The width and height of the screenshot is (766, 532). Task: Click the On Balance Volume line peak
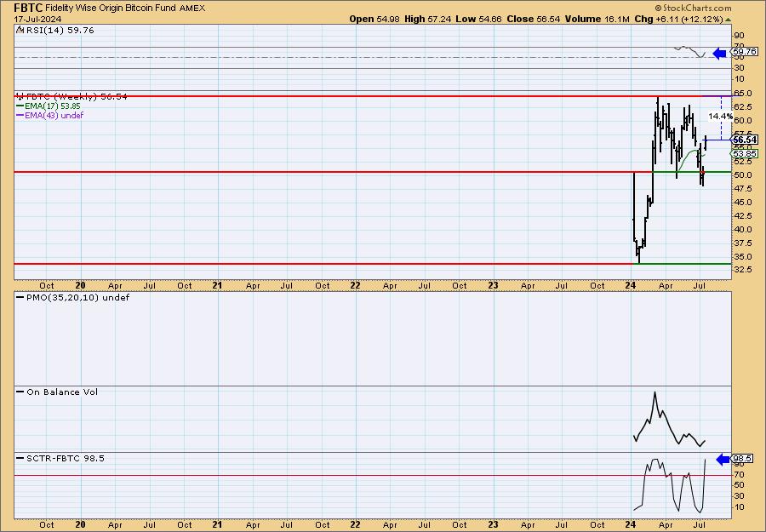(x=655, y=392)
